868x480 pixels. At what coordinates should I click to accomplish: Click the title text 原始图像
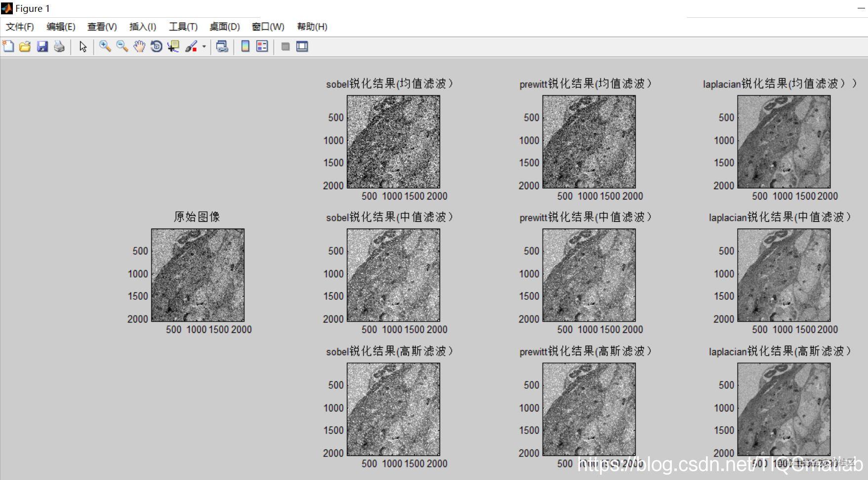pyautogui.click(x=197, y=217)
